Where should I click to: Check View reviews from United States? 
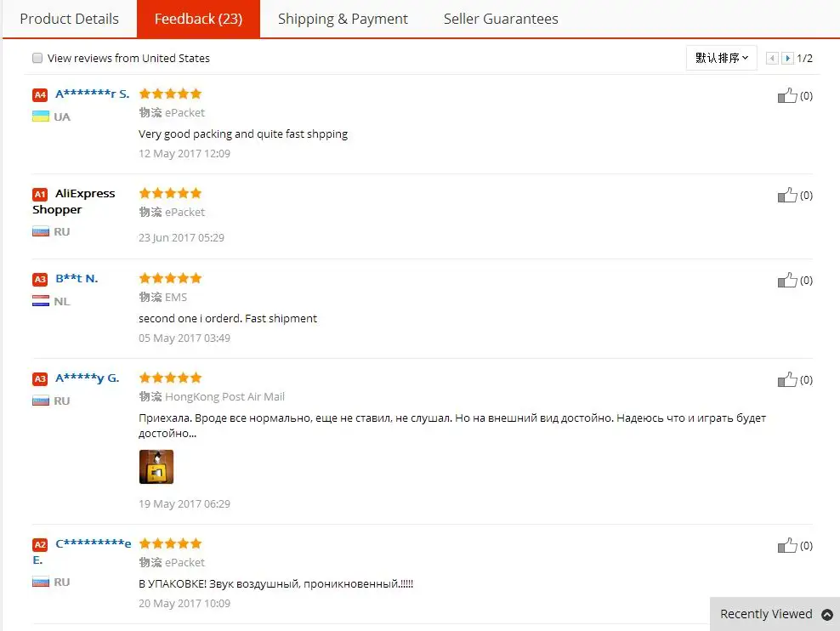37,58
